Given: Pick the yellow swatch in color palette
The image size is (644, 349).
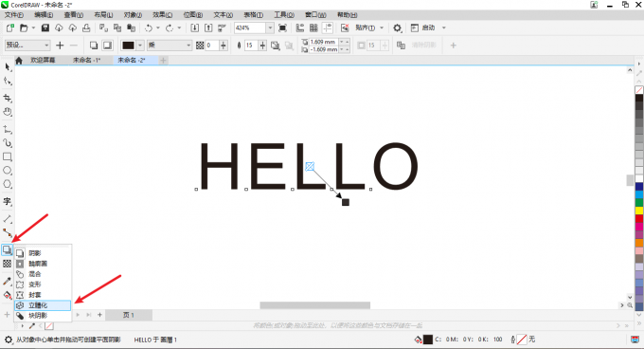Looking at the screenshot, I should [639, 211].
